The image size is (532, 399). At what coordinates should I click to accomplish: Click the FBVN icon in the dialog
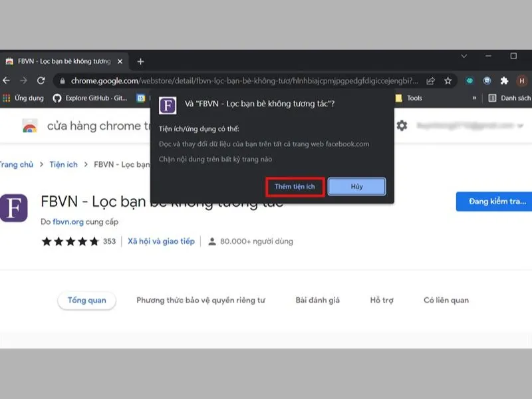pyautogui.click(x=168, y=105)
